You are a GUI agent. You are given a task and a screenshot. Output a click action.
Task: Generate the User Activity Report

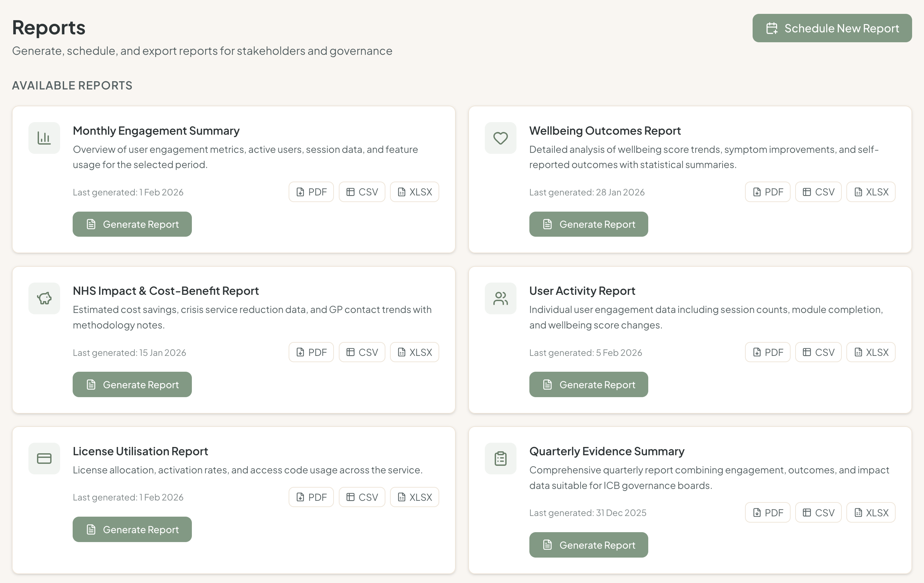point(588,384)
